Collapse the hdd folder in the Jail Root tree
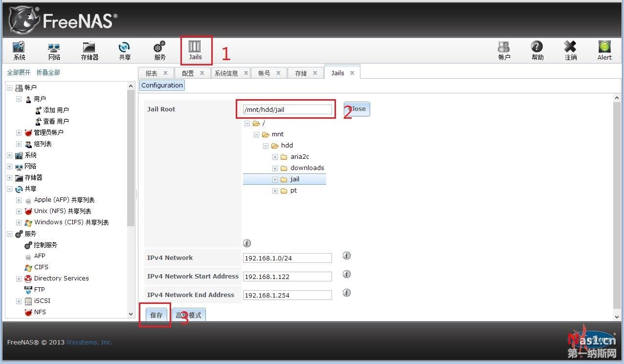 coord(266,146)
